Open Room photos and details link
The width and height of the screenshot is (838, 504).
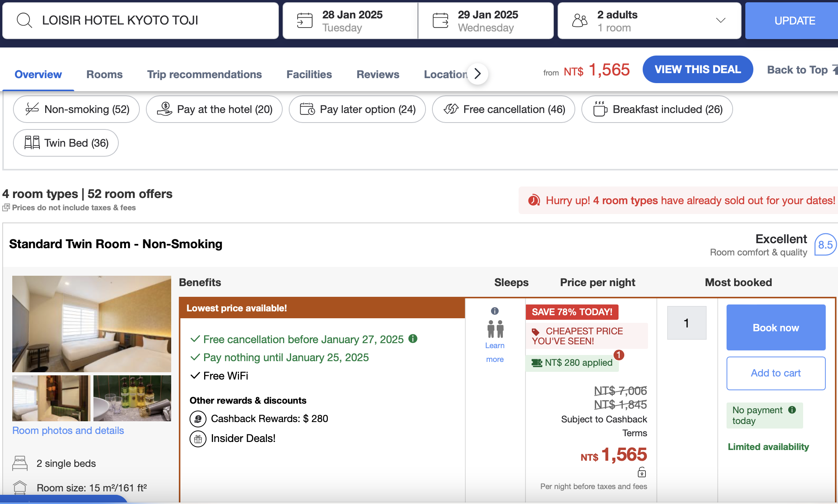tap(68, 430)
